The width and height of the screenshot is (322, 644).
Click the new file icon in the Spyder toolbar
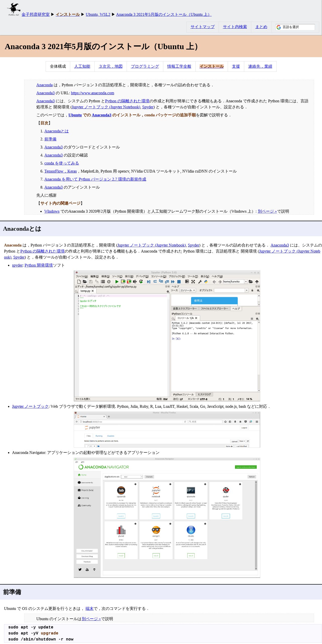(79, 282)
